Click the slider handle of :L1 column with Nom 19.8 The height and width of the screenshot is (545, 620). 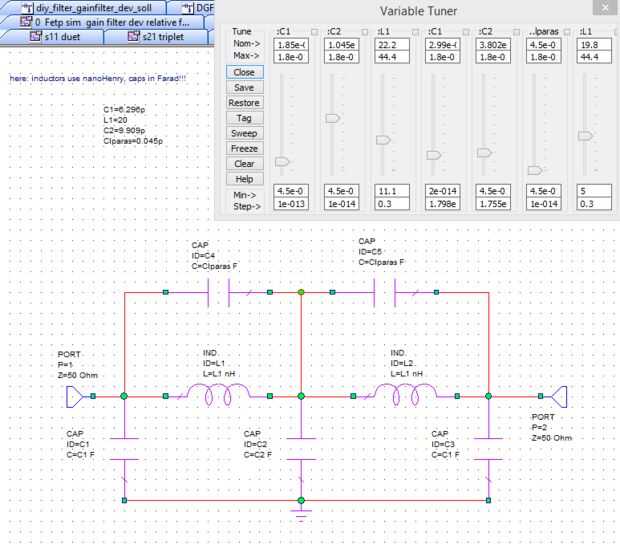pos(585,136)
